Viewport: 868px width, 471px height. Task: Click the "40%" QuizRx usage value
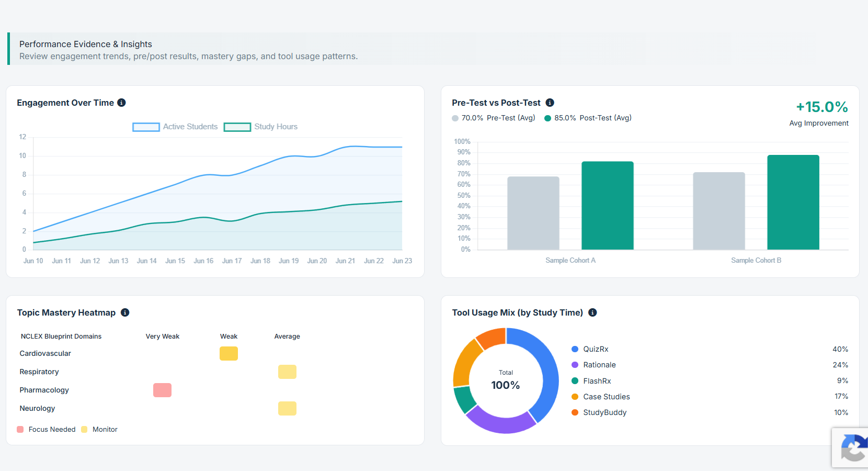[x=840, y=349]
